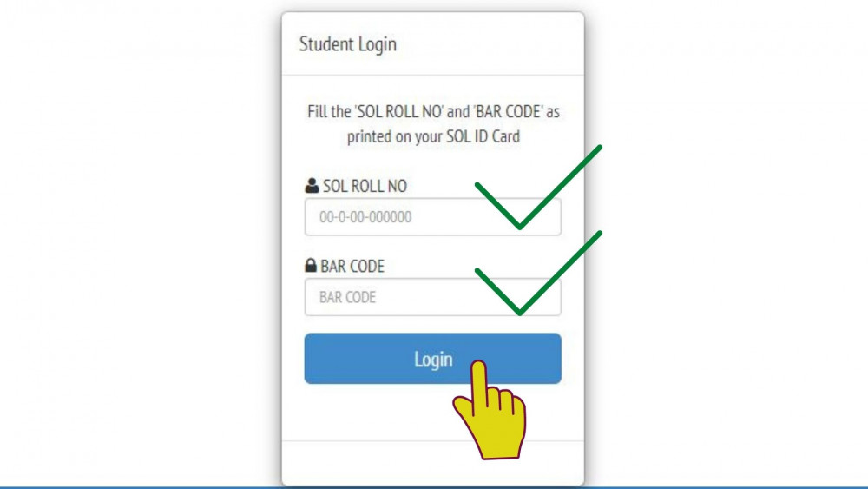Click the empty footer of the login panel
Image resolution: width=868 pixels, height=489 pixels.
(x=432, y=463)
